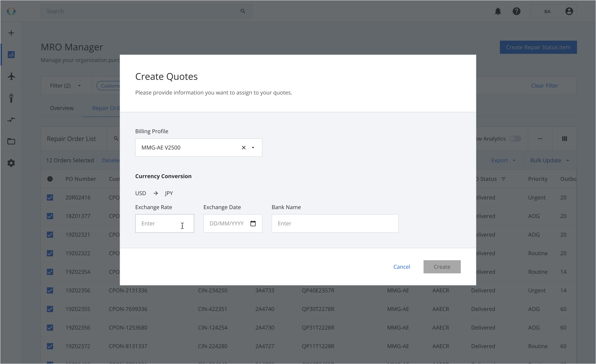Click the PO Status filter icon
The width and height of the screenshot is (596, 364).
[503, 179]
